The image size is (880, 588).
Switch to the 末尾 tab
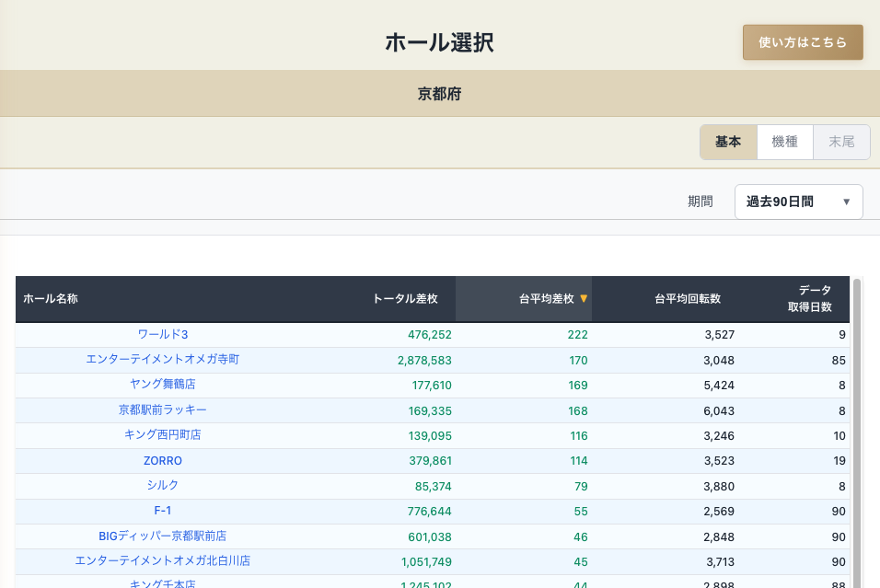(x=841, y=142)
